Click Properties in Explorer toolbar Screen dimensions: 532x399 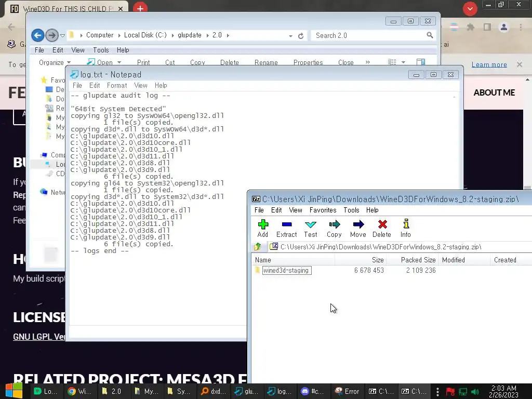(308, 62)
